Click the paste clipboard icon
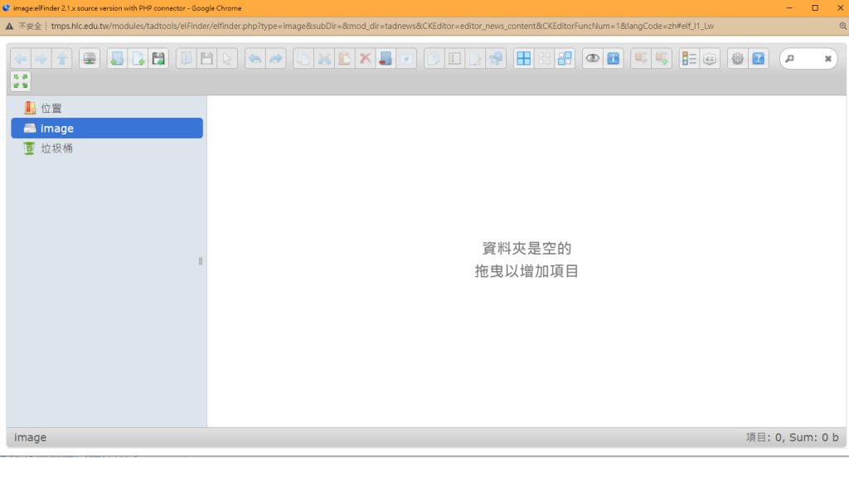Image resolution: width=849 pixels, height=504 pixels. tap(344, 59)
